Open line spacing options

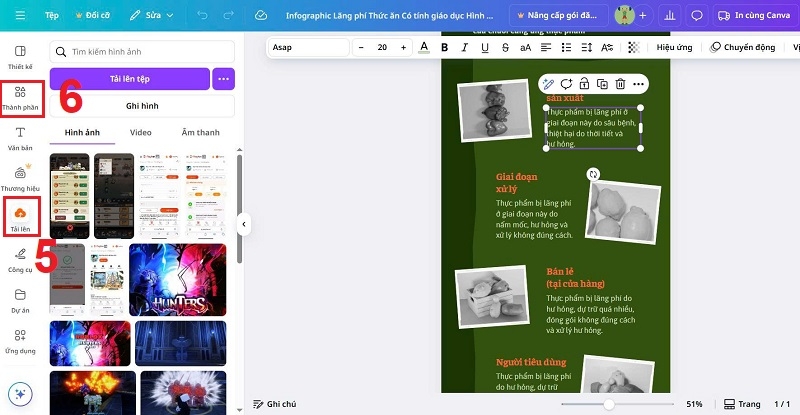point(587,47)
